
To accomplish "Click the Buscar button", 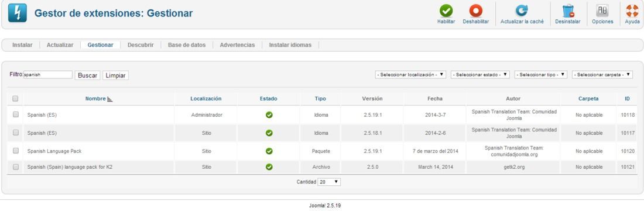I will click(87, 76).
